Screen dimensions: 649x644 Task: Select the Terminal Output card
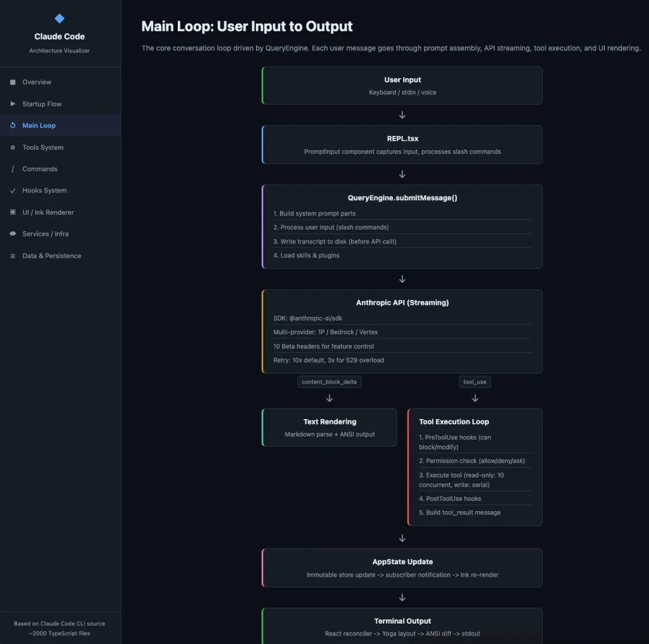point(402,626)
